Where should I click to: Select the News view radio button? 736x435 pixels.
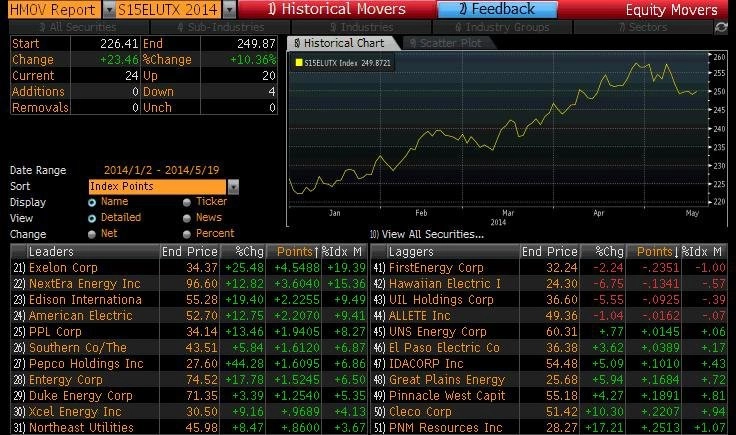click(187, 218)
